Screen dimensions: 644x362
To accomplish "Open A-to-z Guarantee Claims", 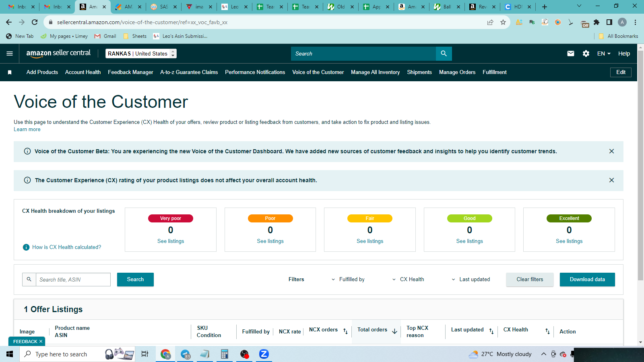I will (189, 72).
